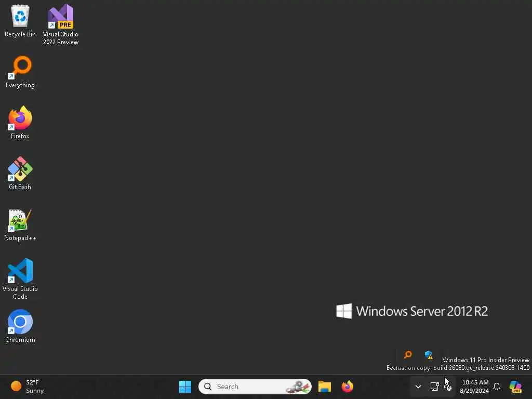Select the Notepad++ desktop shortcut
Screen dimensions: 532x399
20,224
